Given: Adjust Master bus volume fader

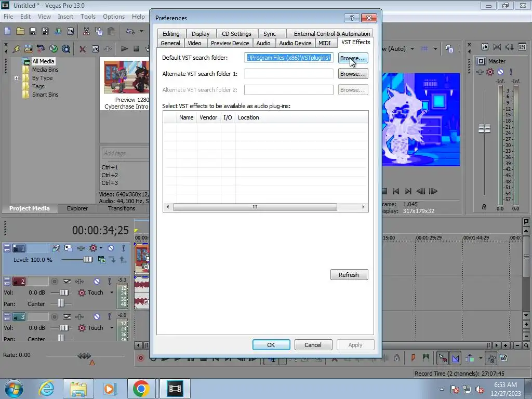Looking at the screenshot, I should (484, 129).
